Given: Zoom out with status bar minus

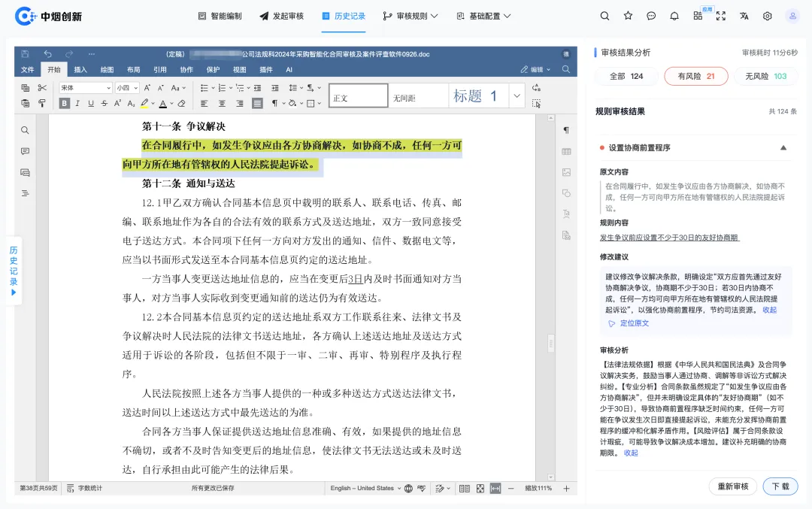Looking at the screenshot, I should pos(511,488).
